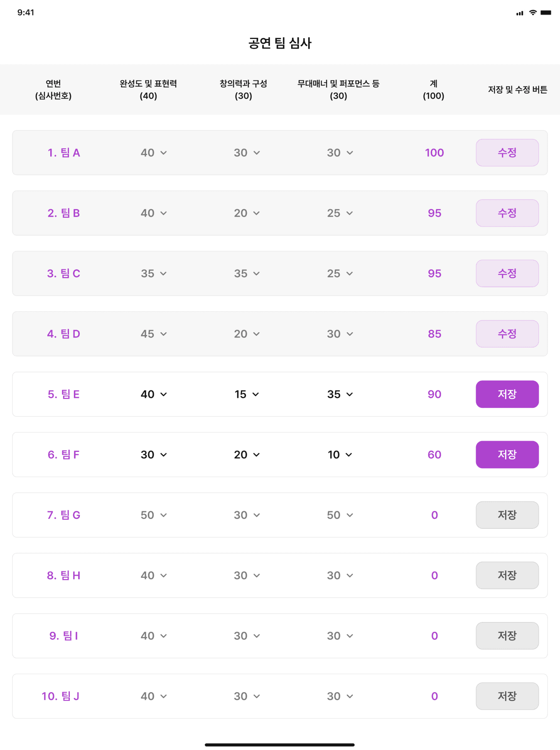
Task: Select the 3. 팀 C row label
Action: 64,274
